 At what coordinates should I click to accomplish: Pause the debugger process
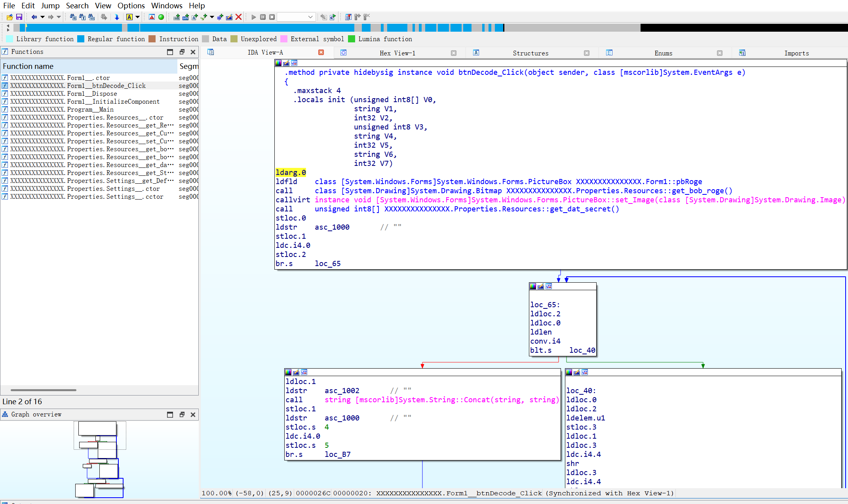click(263, 17)
